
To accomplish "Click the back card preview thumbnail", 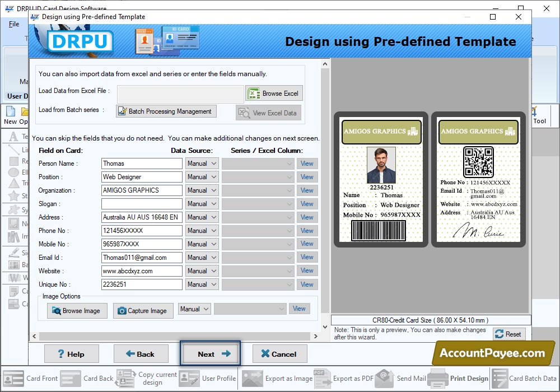I will 478,180.
